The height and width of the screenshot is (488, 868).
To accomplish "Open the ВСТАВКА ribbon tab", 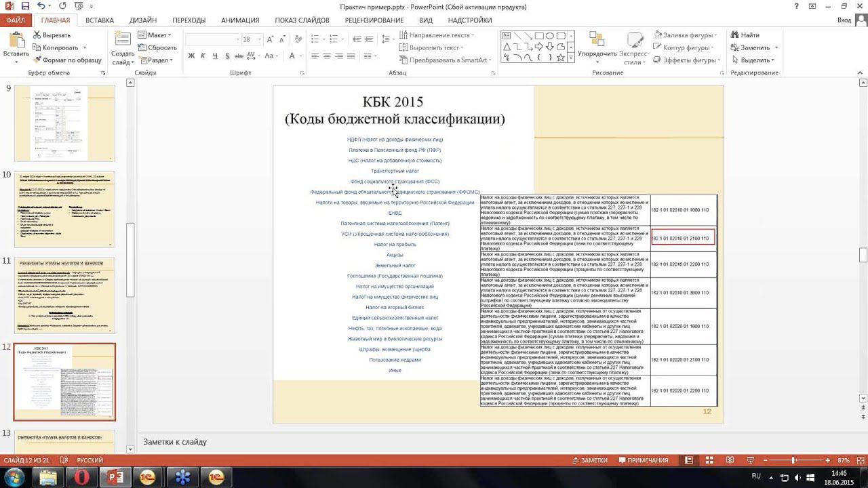I will (100, 20).
